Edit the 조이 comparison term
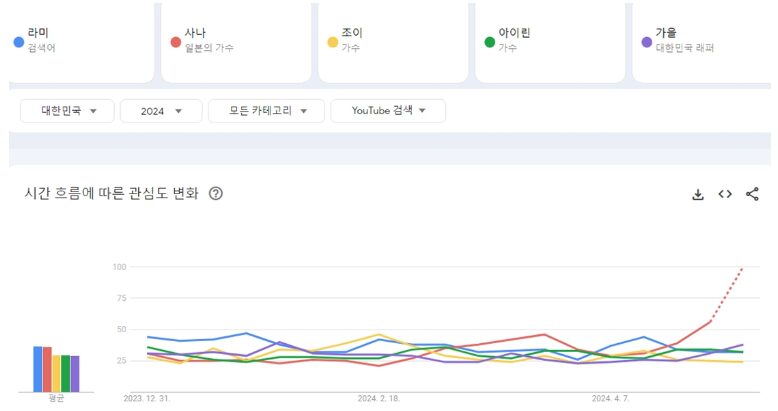The width and height of the screenshot is (778, 411). point(393,40)
